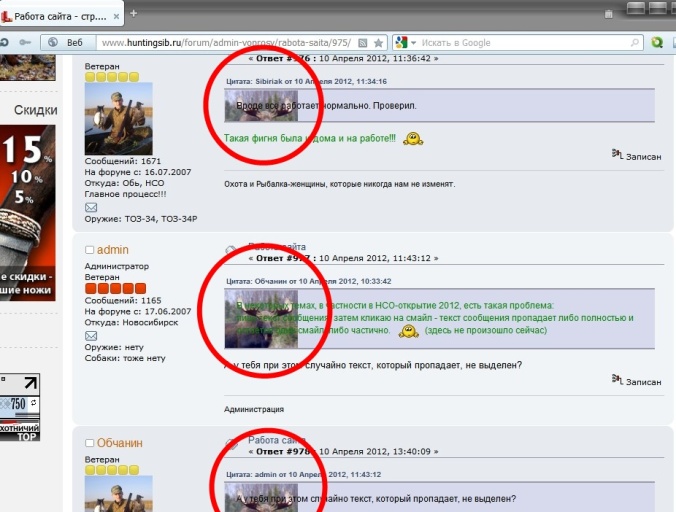The image size is (676, 512).
Task: Click the RSS feed icon in address bar
Action: (363, 43)
